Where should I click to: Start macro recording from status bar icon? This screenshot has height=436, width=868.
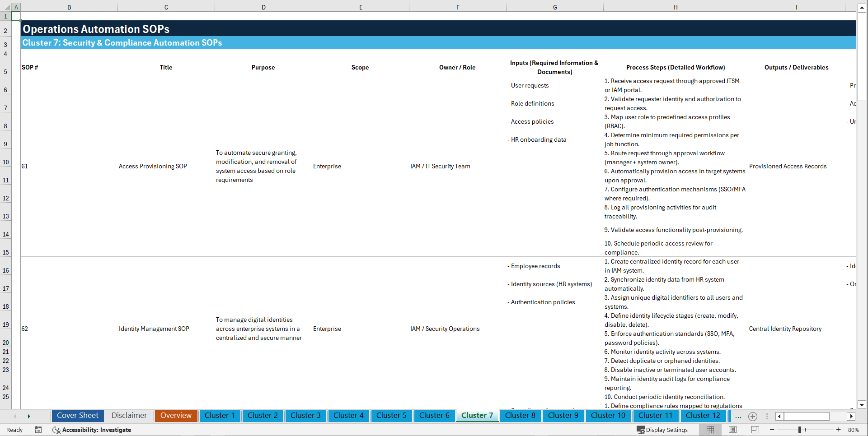38,430
